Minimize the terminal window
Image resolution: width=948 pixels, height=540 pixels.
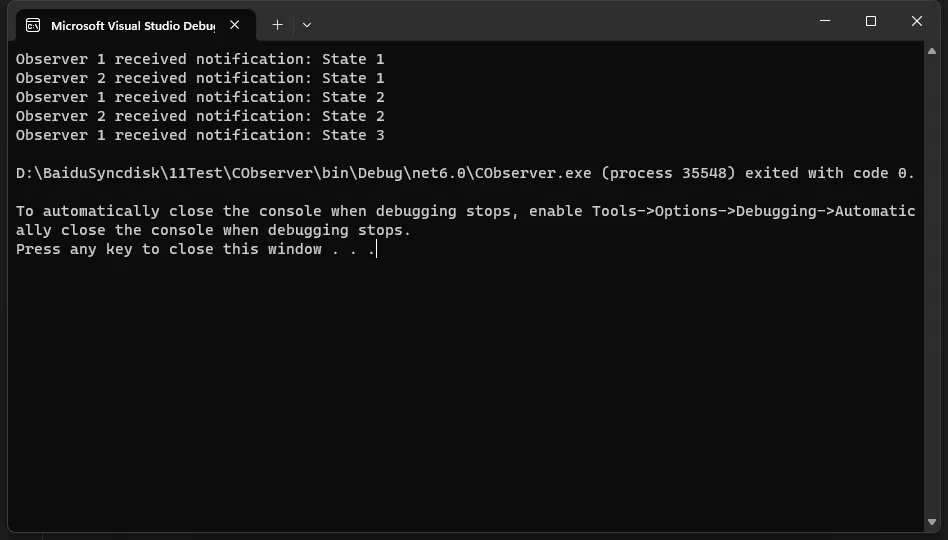click(x=825, y=21)
